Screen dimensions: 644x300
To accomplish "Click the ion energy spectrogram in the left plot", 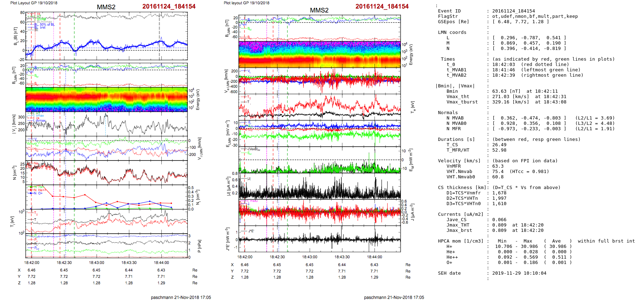I will (106, 100).
